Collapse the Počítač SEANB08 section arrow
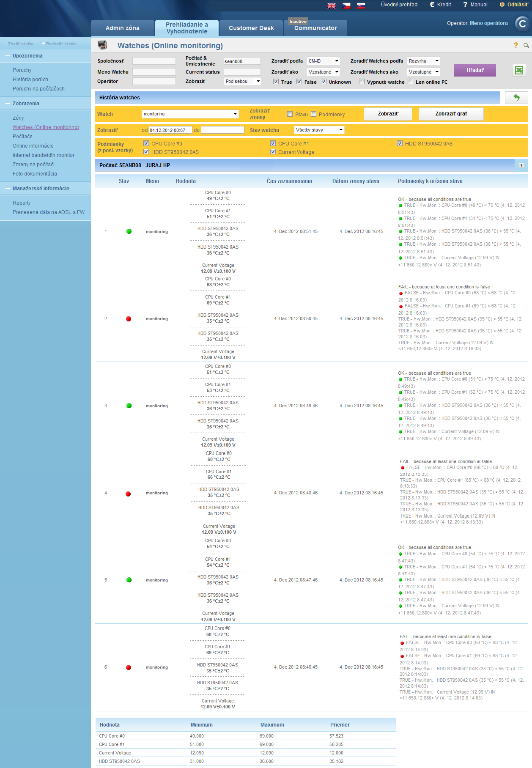This screenshot has height=768, width=532. [521, 165]
